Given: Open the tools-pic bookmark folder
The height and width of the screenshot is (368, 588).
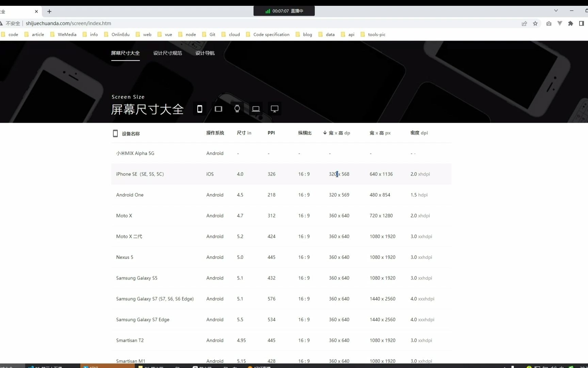Looking at the screenshot, I should pyautogui.click(x=373, y=34).
